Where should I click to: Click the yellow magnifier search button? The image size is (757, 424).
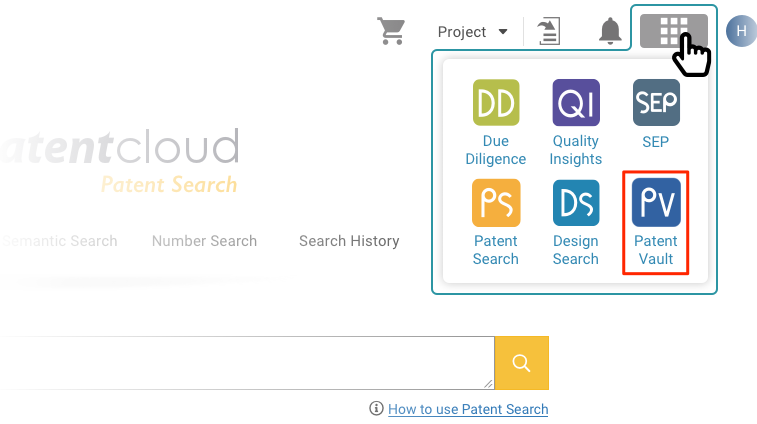521,363
